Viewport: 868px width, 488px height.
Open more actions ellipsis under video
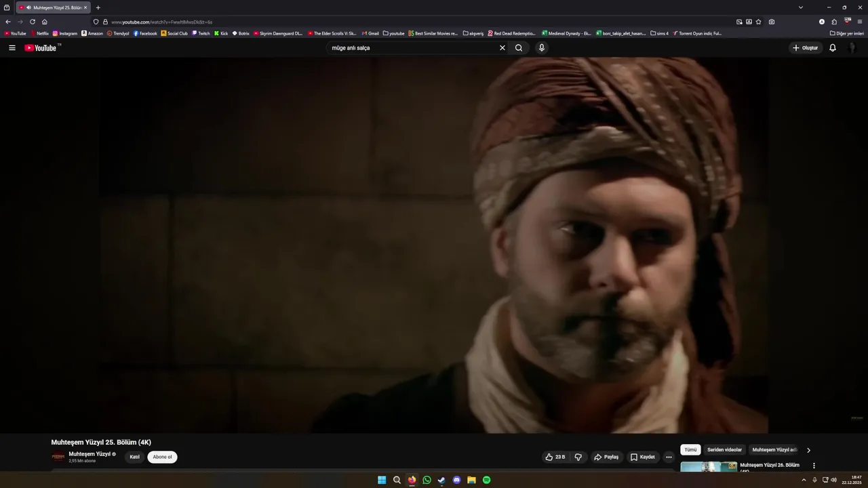pyautogui.click(x=669, y=457)
